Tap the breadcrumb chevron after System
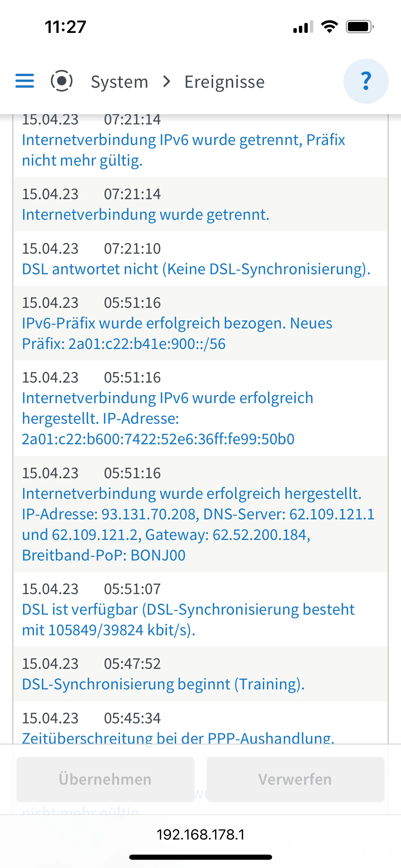The width and height of the screenshot is (401, 868). coord(167,82)
